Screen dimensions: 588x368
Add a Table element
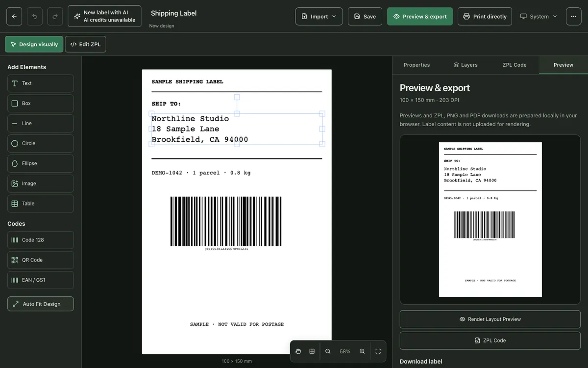[x=41, y=204]
